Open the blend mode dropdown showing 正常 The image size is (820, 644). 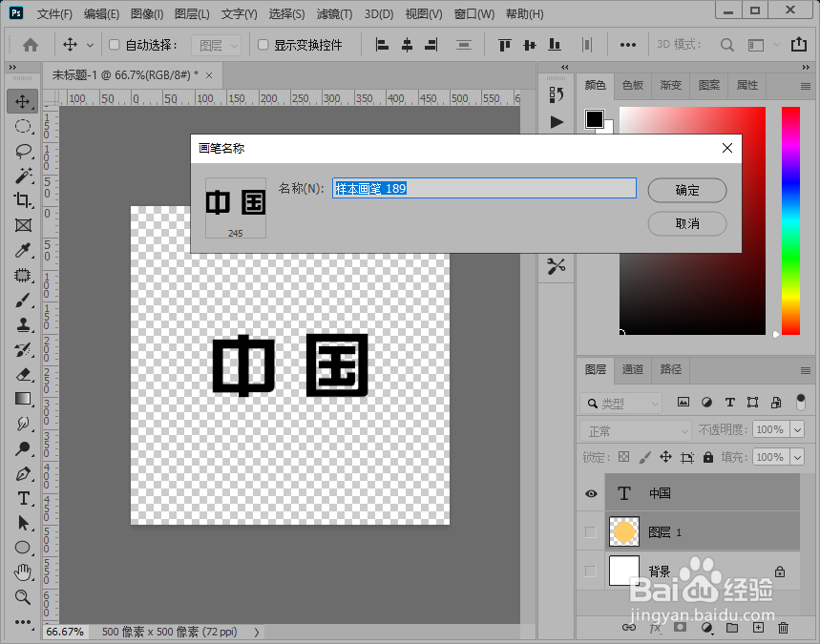pyautogui.click(x=634, y=429)
